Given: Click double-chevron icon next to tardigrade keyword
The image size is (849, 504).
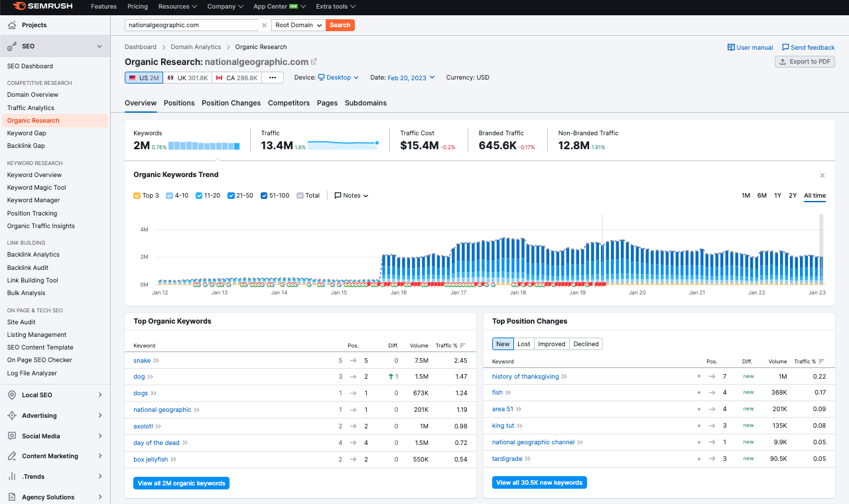Looking at the screenshot, I should tap(528, 459).
